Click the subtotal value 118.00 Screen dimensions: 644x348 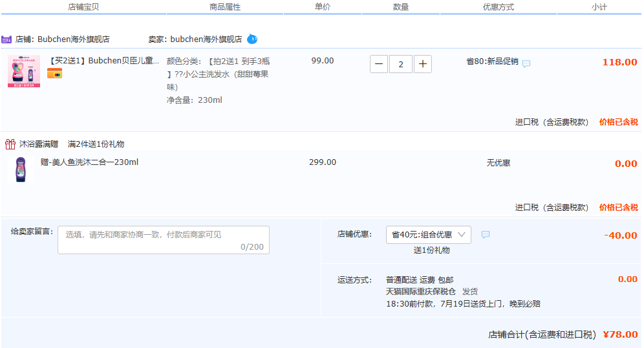620,62
